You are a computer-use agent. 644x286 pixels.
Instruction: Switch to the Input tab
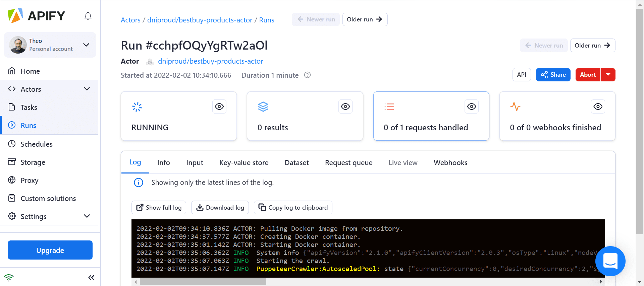click(195, 163)
